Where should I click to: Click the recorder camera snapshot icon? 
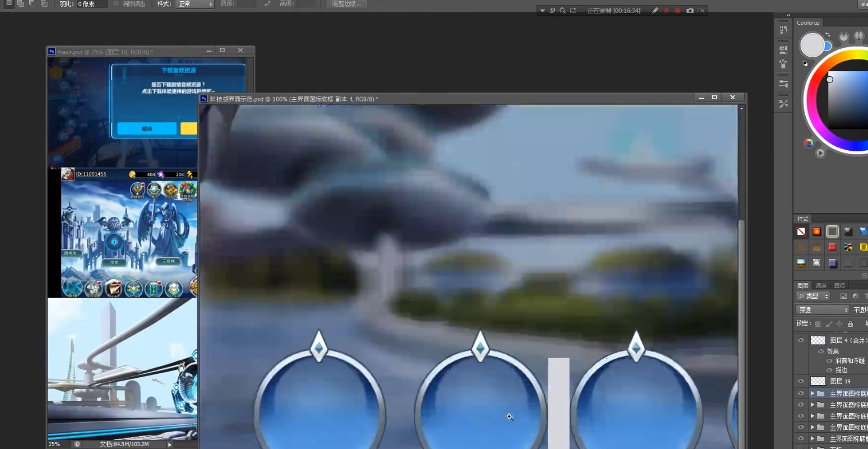(x=690, y=11)
